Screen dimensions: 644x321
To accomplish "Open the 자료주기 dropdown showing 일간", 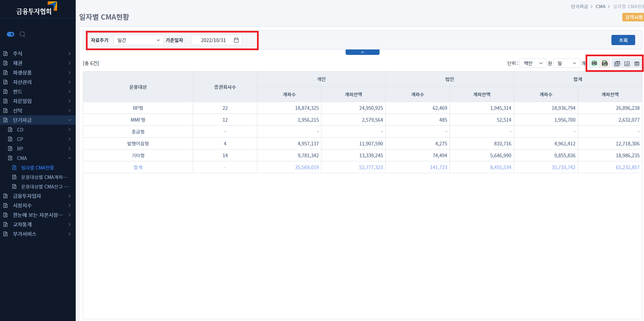I will [139, 40].
